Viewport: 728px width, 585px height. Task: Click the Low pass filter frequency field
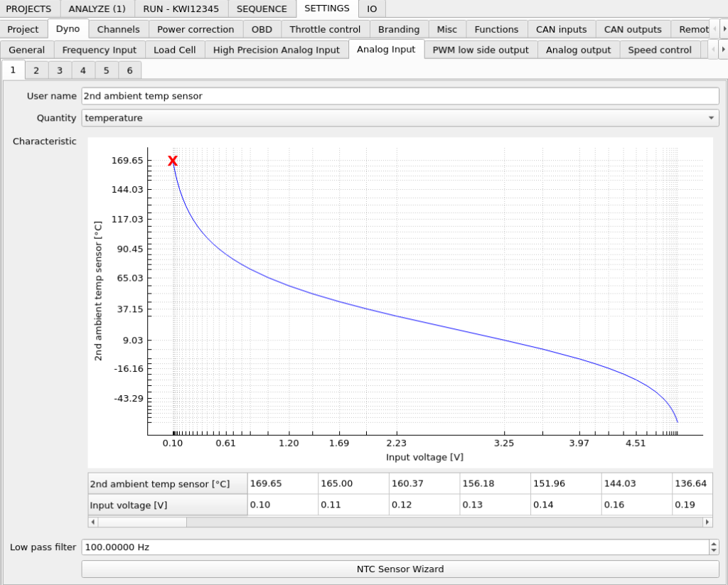(x=395, y=547)
